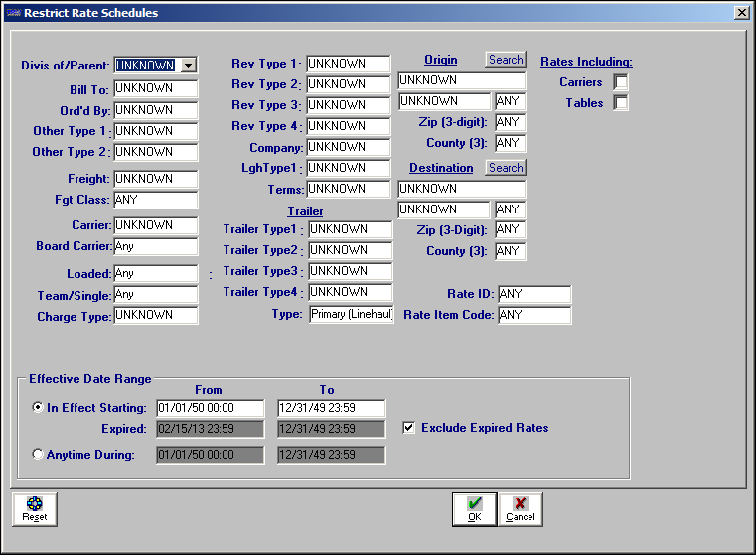Click the Team/Single field
Screen dimensions: 756x555
point(156,294)
